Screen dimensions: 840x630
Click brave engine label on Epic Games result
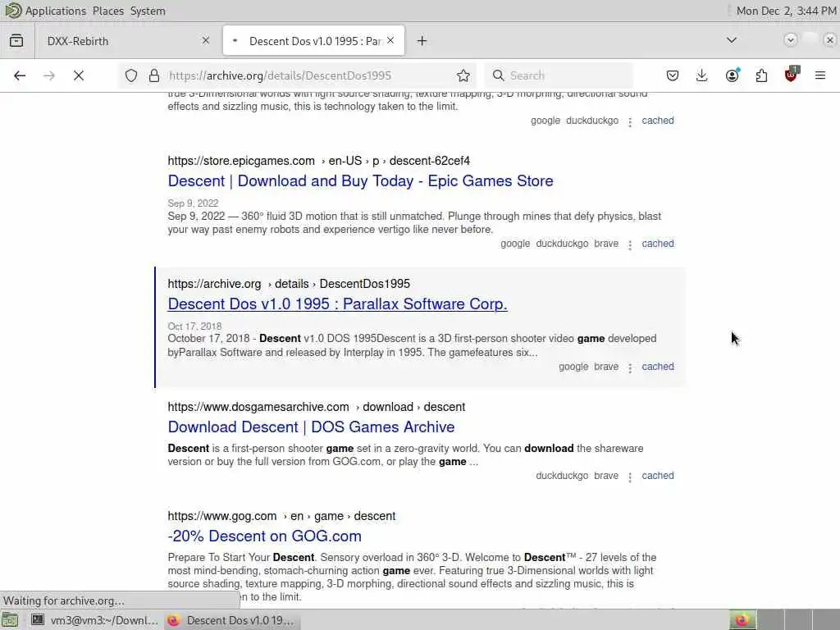[x=606, y=244]
